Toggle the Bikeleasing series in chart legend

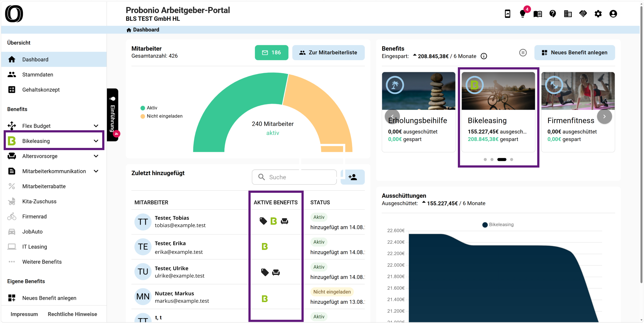[x=498, y=224]
